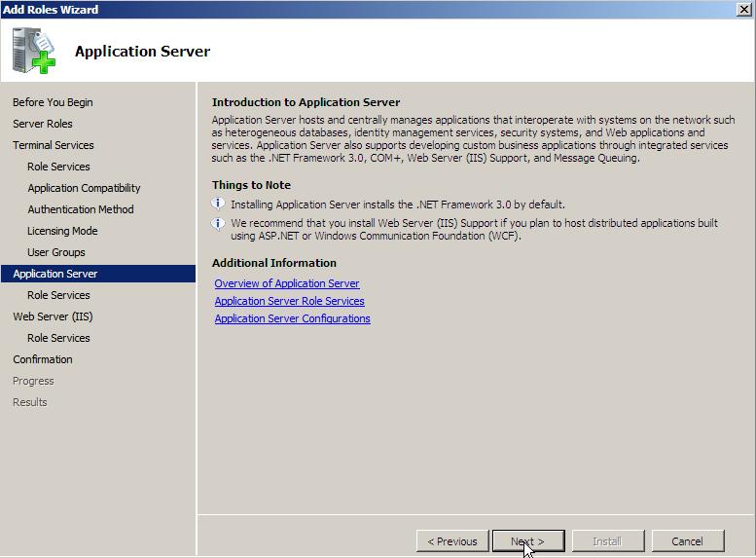Go to the Confirmation step
The height and width of the screenshot is (558, 756).
(43, 359)
